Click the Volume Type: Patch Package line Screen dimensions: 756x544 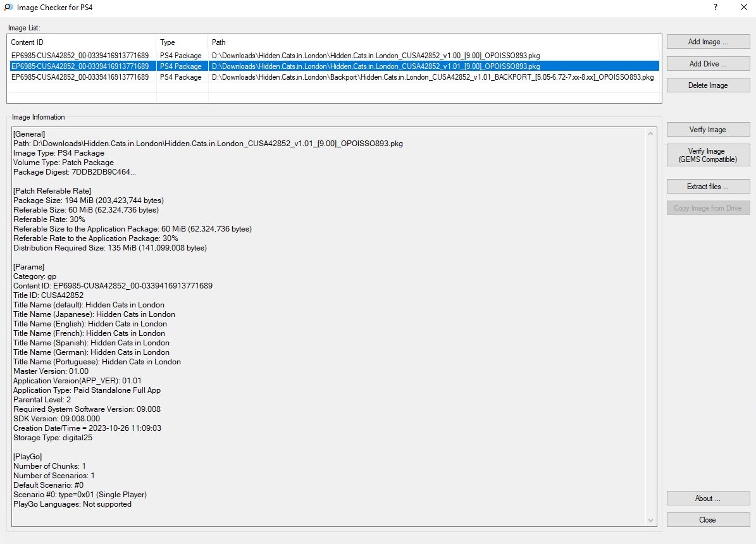pos(64,163)
